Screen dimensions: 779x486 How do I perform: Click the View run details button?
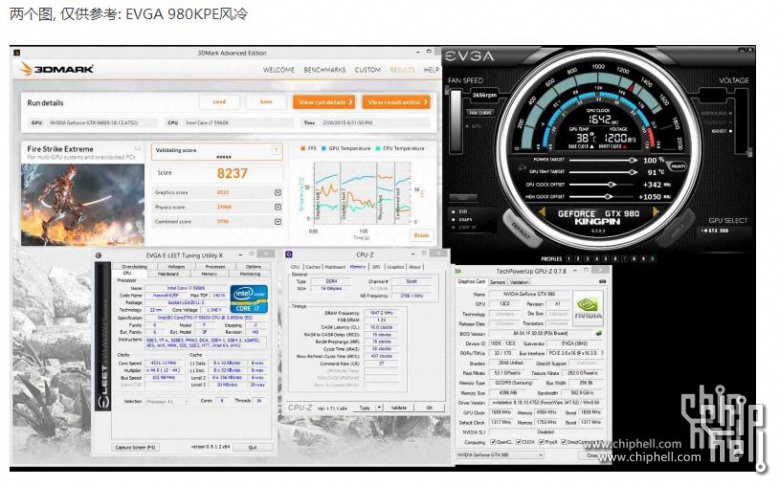pos(324,102)
